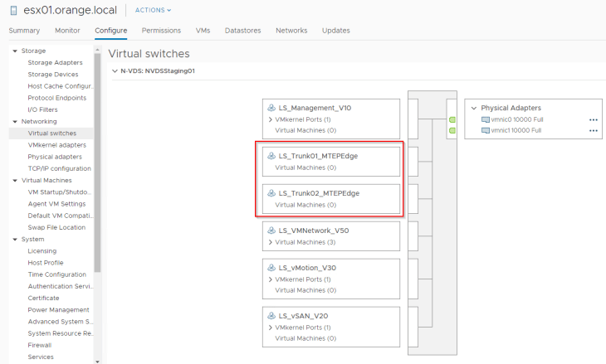The height and width of the screenshot is (364, 606).
Task: Click the vmnic0 adapter icon
Action: pos(485,119)
